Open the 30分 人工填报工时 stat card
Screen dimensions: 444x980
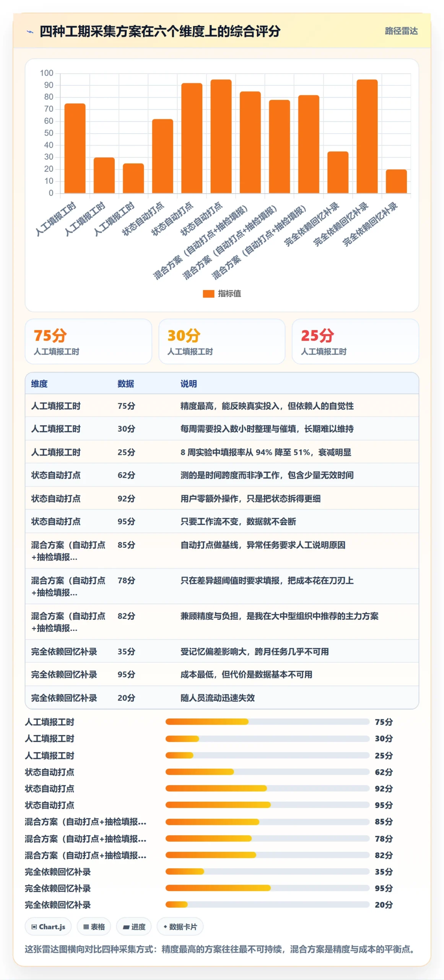(222, 341)
